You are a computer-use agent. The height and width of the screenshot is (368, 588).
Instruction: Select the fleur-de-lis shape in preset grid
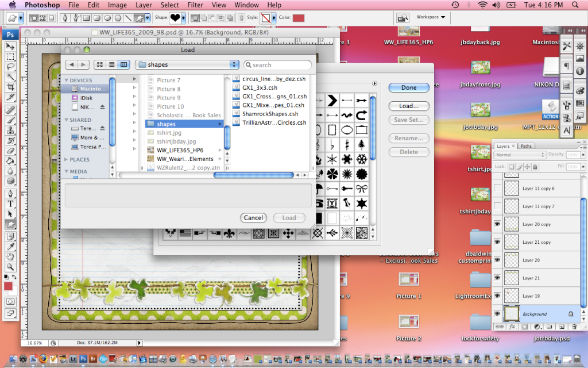pos(230,233)
